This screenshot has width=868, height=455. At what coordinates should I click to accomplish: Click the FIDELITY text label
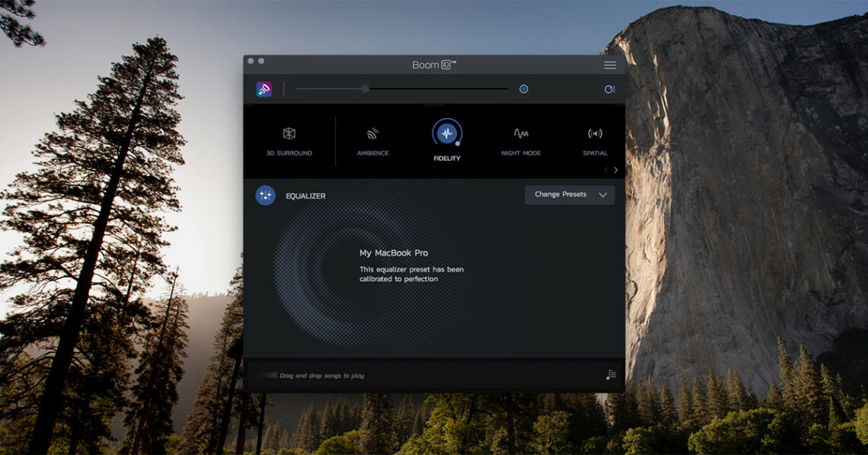click(447, 159)
